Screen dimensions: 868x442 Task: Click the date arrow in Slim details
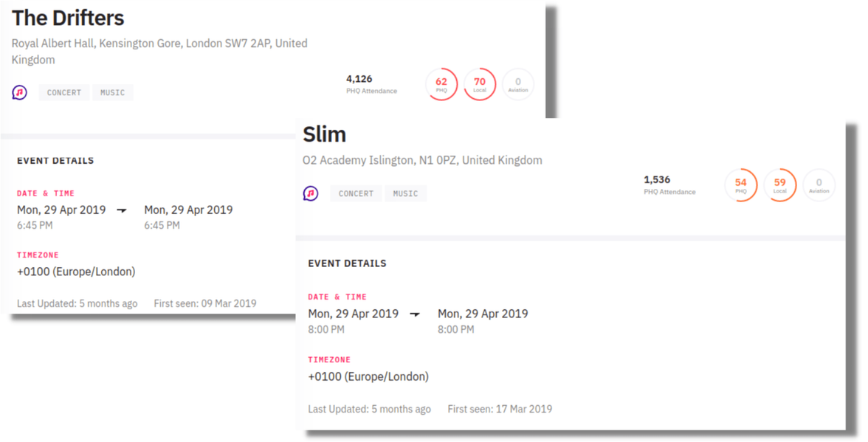click(416, 314)
